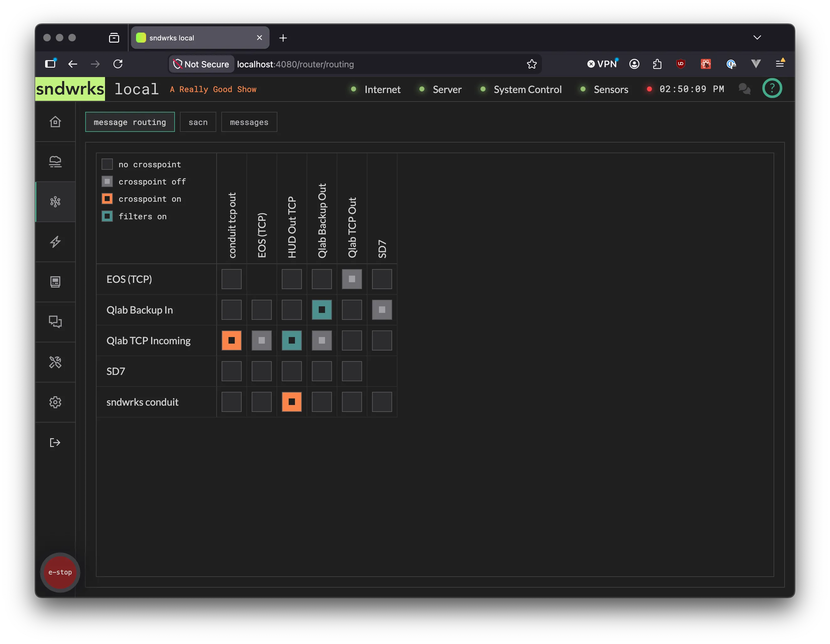The width and height of the screenshot is (830, 644).
Task: Switch to the message routing tab
Action: [130, 122]
